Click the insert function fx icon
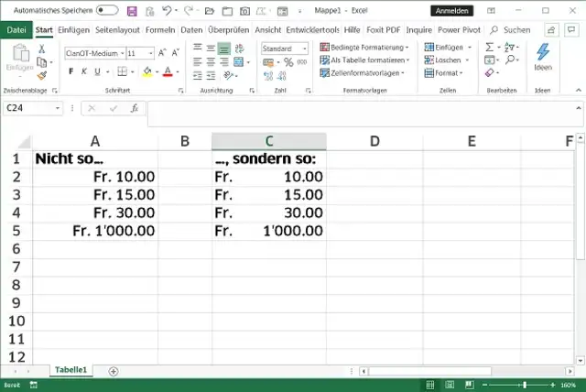The image size is (586, 392). pos(134,108)
